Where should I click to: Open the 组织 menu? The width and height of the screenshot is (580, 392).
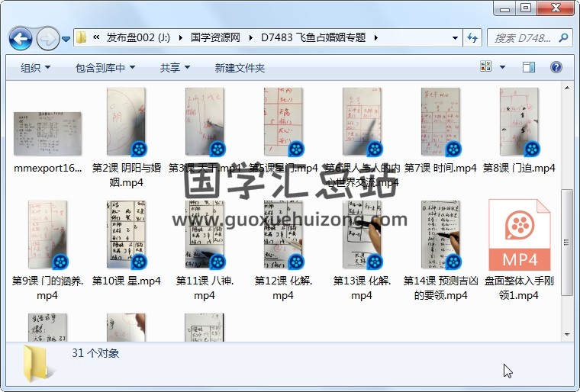36,68
